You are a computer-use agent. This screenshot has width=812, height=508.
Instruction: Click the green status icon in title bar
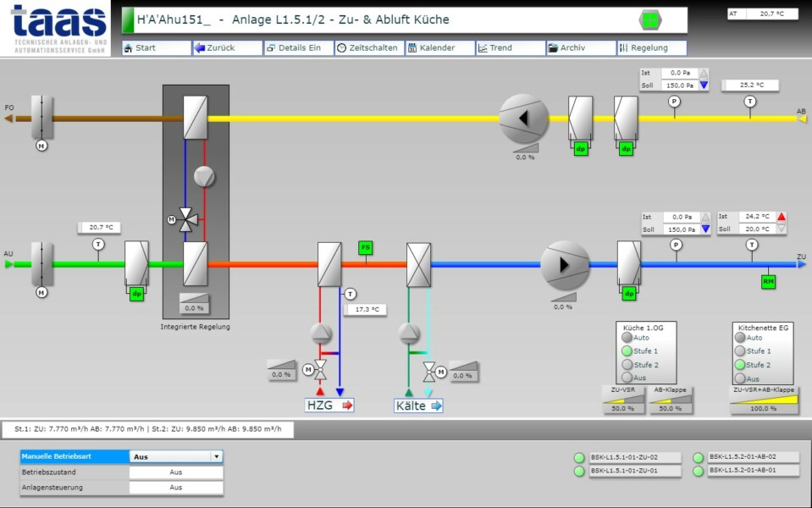point(650,20)
